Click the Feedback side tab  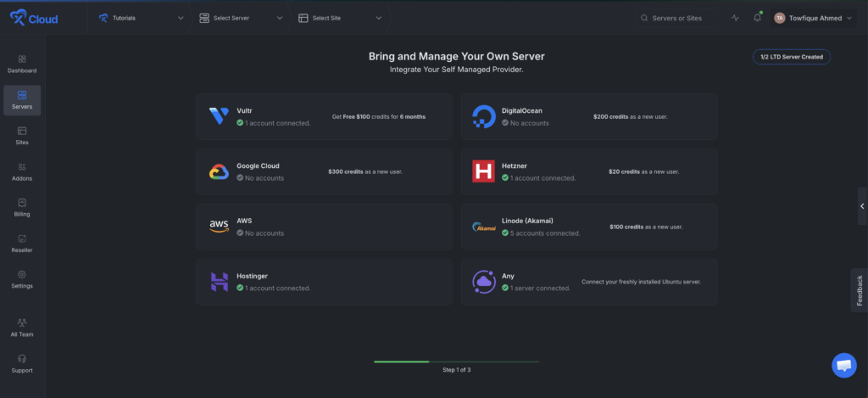860,290
